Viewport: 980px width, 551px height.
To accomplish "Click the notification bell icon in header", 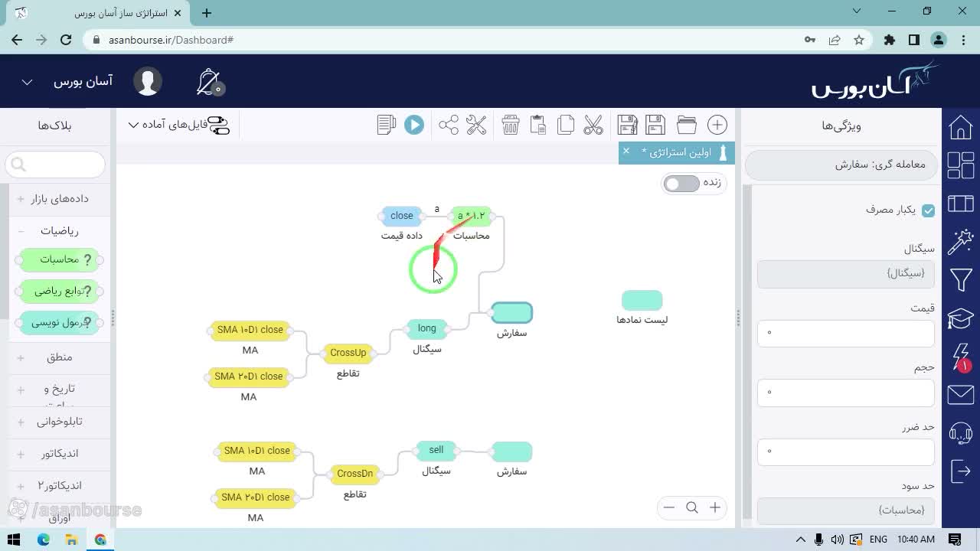I will 209,82.
